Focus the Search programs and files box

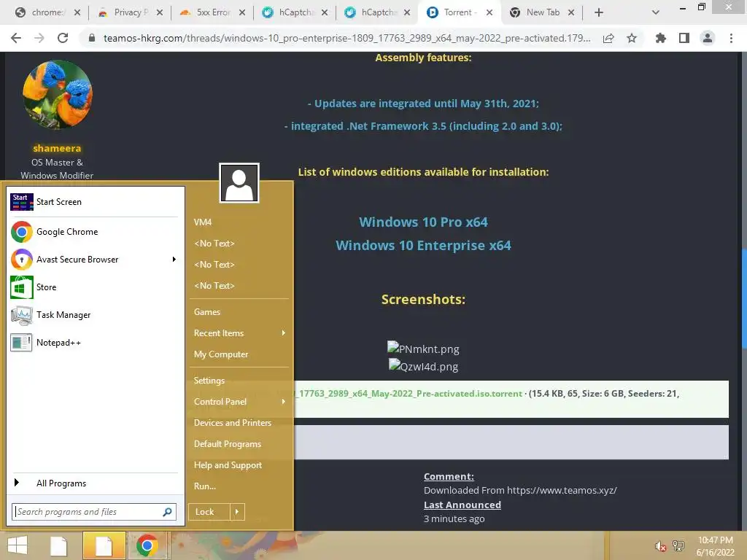click(x=94, y=512)
